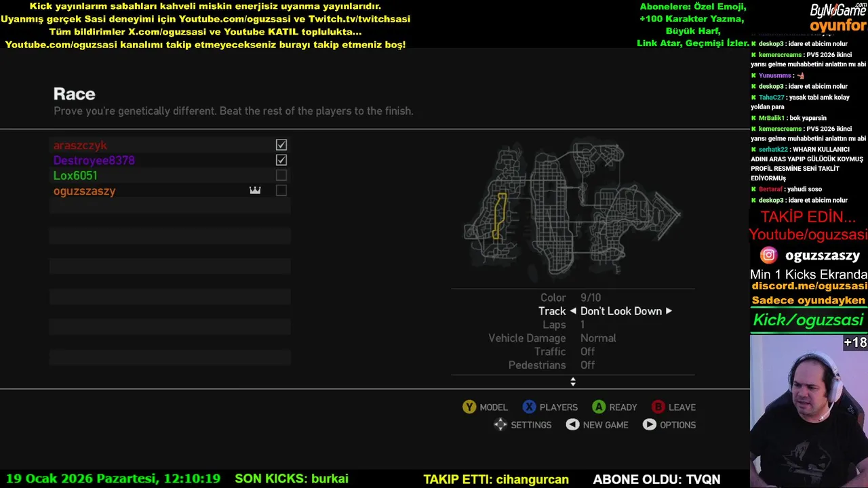Click the up-down scroll arrows below Pedestrians
Screen dimensions: 868x488
pyautogui.click(x=573, y=382)
